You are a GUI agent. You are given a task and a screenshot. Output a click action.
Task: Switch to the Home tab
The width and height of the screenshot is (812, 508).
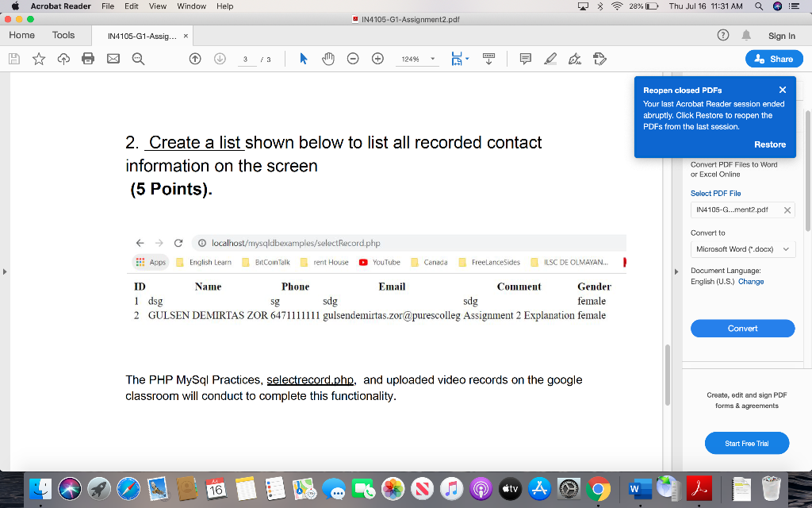coord(21,35)
